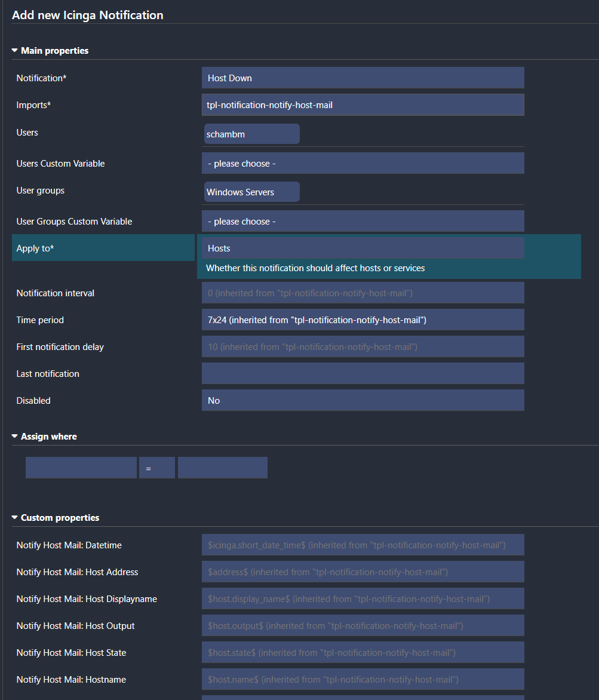Open User Groups Custom Variable dropdown
The image size is (599, 700).
tap(363, 222)
